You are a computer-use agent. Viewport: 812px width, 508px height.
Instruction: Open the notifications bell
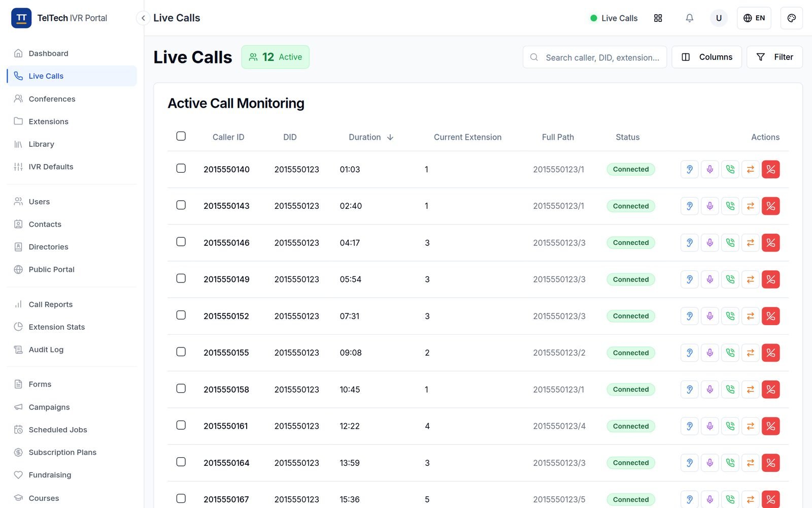click(689, 18)
